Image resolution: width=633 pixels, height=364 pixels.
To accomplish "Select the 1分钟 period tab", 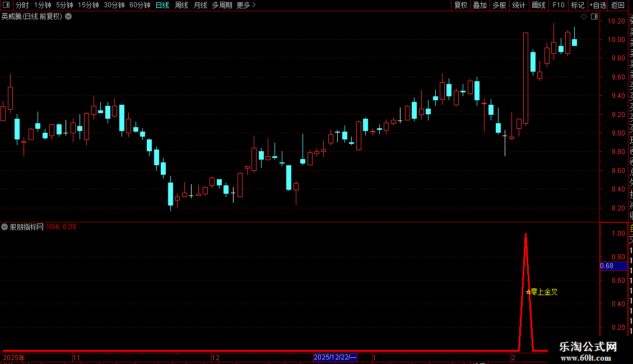I will click(43, 5).
